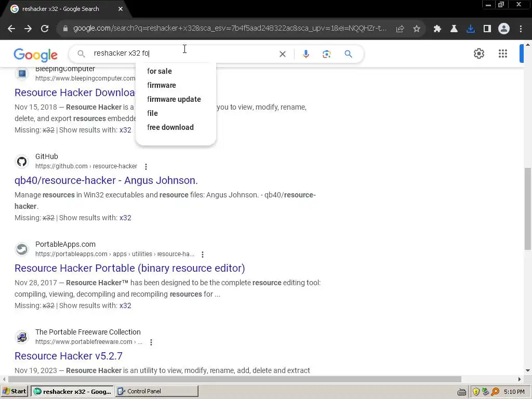Close the reshacker x32 browser tab
Viewport: 532px width, 399px height.
[121, 9]
